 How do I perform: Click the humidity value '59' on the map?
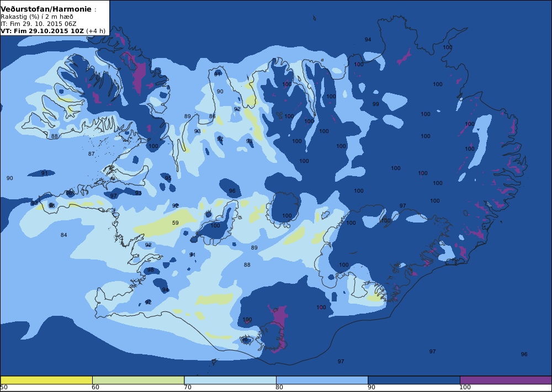(176, 223)
